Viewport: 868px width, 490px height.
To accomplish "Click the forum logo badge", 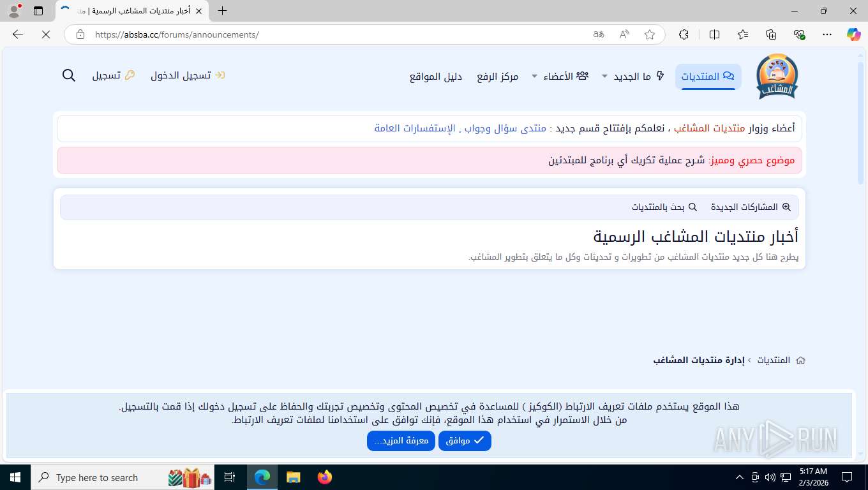I will click(777, 76).
